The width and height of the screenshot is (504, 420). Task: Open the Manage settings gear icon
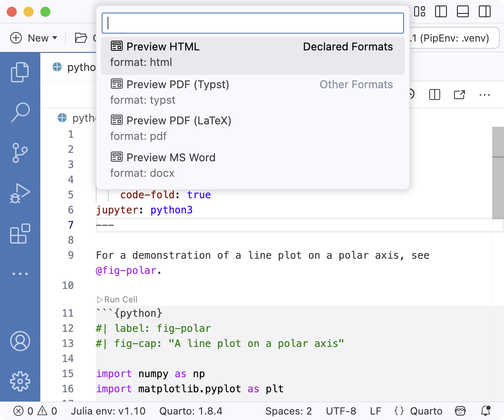pyautogui.click(x=20, y=381)
